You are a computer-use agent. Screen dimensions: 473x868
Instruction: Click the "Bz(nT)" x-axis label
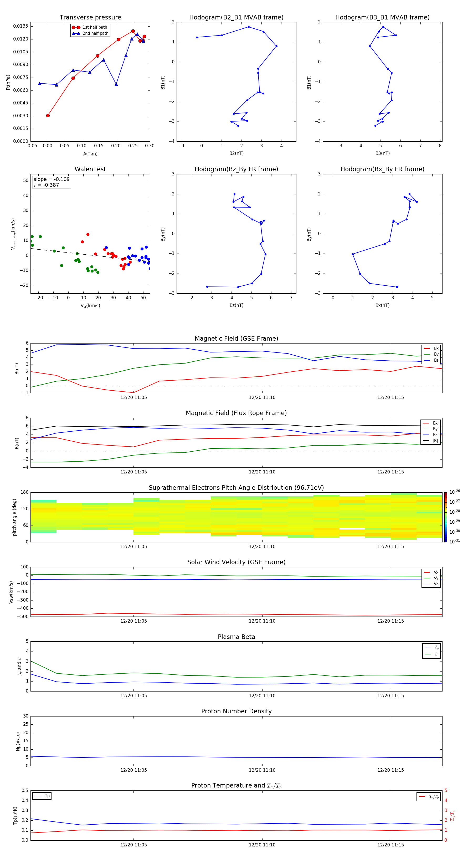pyautogui.click(x=236, y=305)
